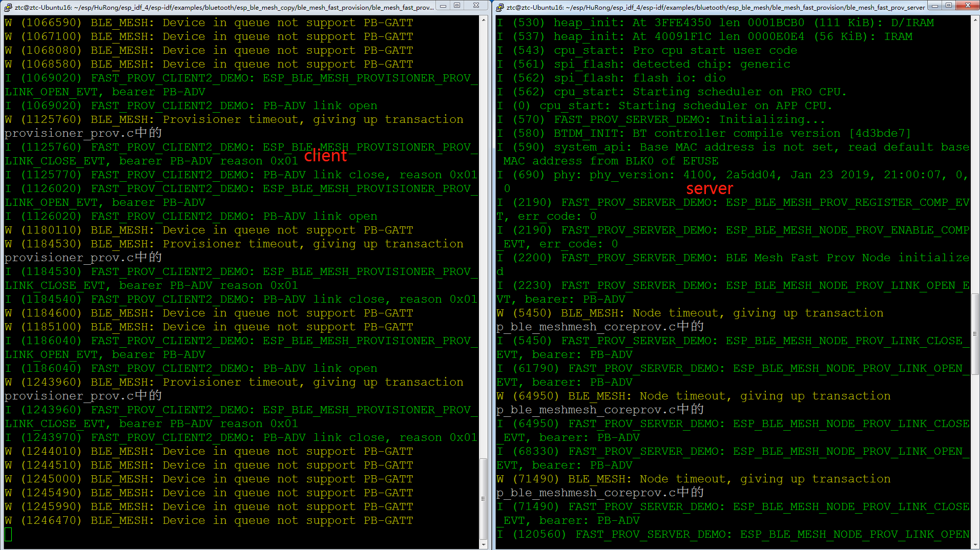Screen dimensions: 980x550
Task: Click server "(64950) BLE_MESH: Node timeout" warning line
Action: (x=694, y=396)
